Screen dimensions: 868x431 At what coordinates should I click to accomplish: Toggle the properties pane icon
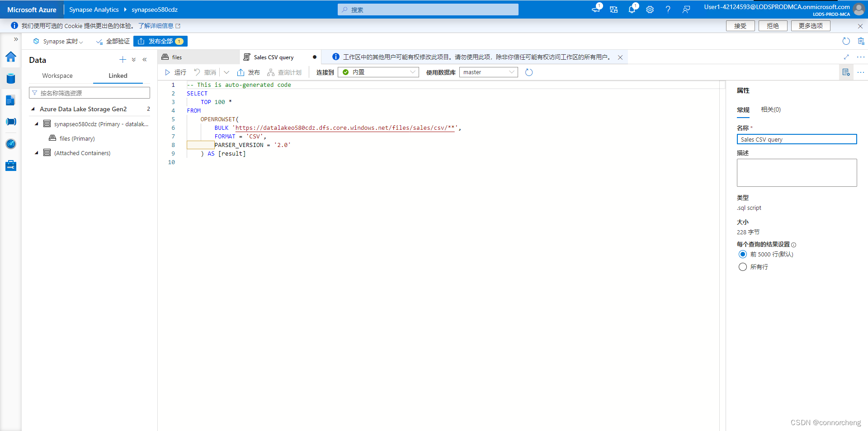point(846,72)
